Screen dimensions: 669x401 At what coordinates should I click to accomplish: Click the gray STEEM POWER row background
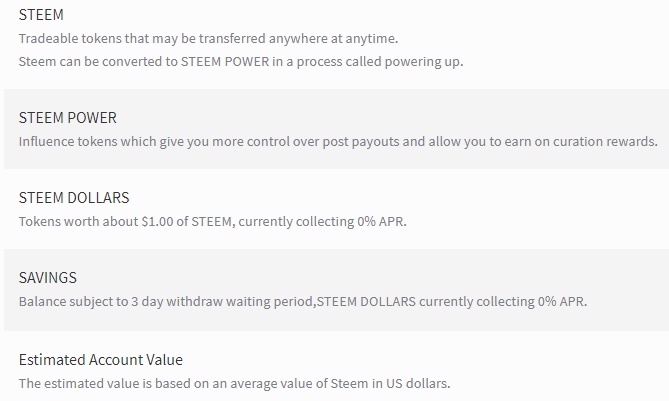point(336,129)
